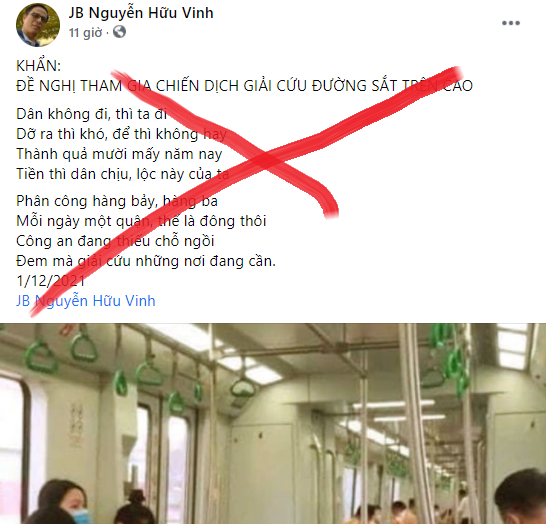
Task: Click the center crossing of the red X mark
Action: (266, 158)
